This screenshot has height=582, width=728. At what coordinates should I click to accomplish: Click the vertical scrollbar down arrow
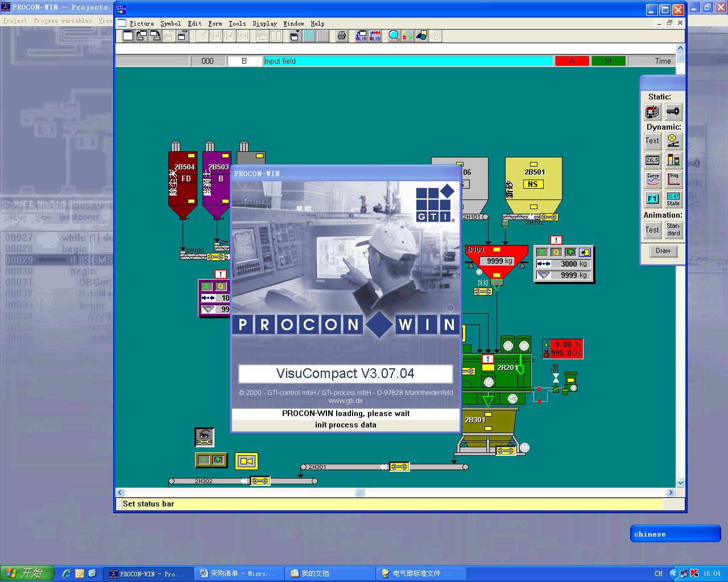680,483
